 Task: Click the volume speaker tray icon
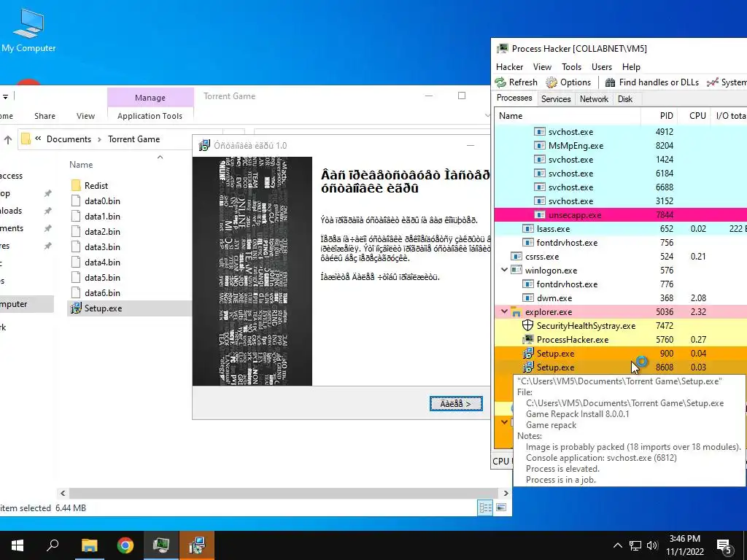tap(652, 545)
